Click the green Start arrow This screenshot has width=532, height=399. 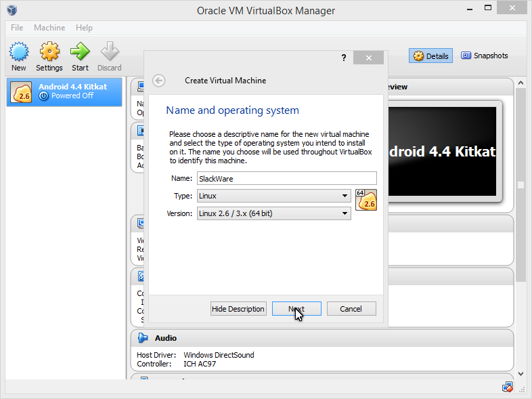80,51
